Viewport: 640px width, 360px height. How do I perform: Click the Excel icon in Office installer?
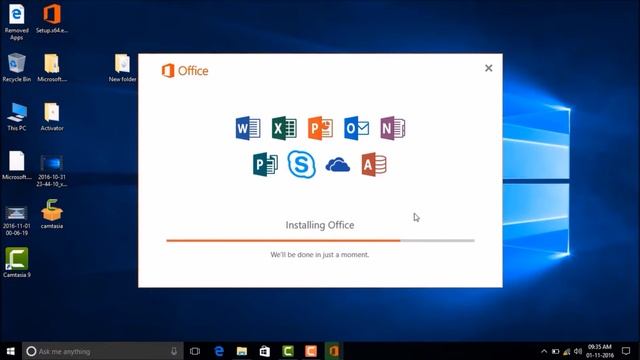(284, 128)
